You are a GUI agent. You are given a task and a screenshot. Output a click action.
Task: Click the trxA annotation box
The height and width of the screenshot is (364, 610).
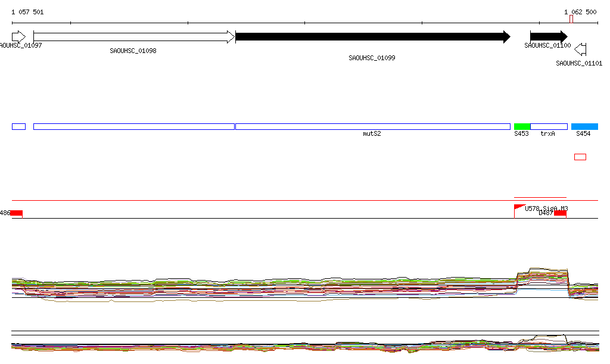pyautogui.click(x=549, y=126)
